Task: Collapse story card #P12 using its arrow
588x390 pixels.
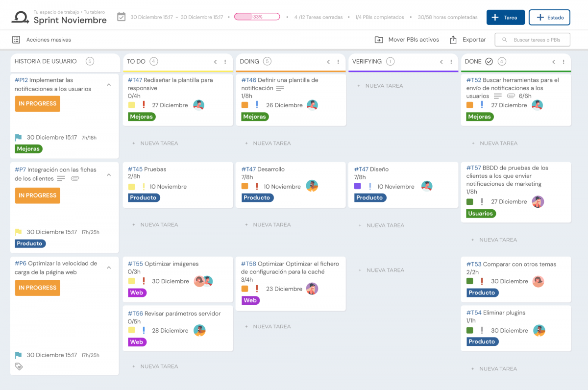Action: [109, 85]
